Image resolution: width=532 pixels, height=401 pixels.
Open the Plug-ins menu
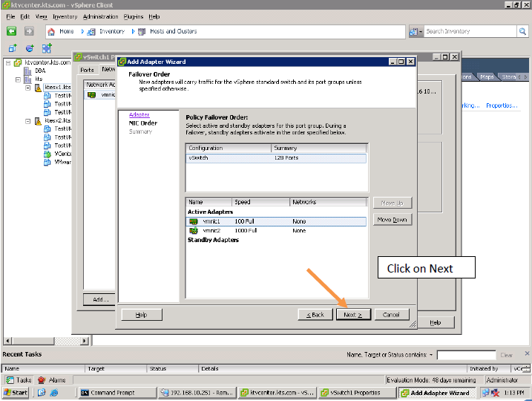click(x=134, y=16)
